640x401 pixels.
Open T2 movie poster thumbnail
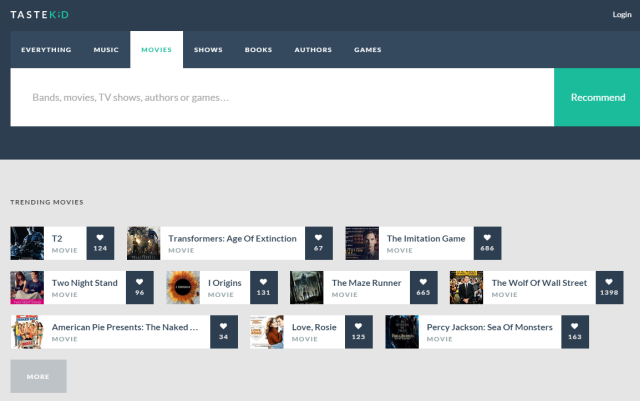27,243
